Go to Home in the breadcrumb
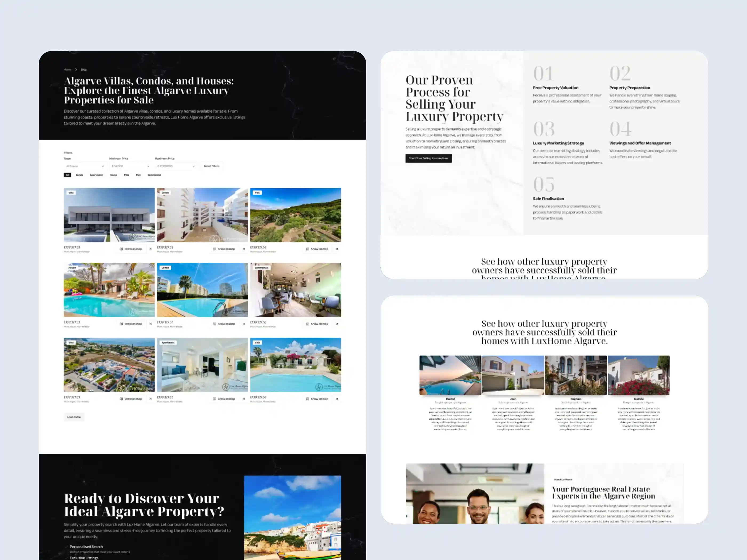The width and height of the screenshot is (747, 560). pyautogui.click(x=67, y=70)
